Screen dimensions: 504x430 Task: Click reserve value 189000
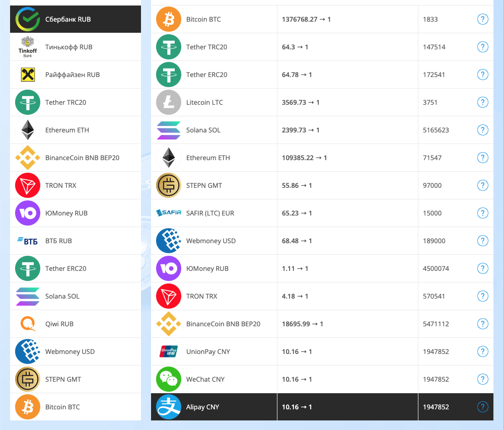click(434, 241)
